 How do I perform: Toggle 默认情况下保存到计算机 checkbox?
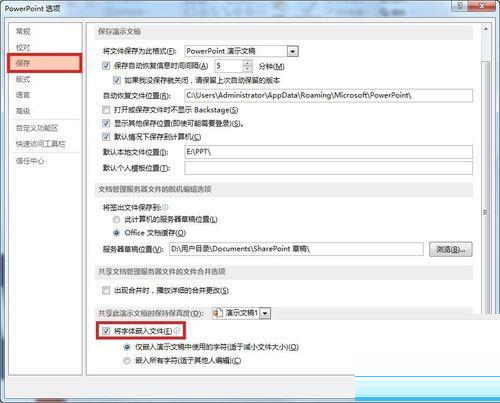pyautogui.click(x=106, y=137)
